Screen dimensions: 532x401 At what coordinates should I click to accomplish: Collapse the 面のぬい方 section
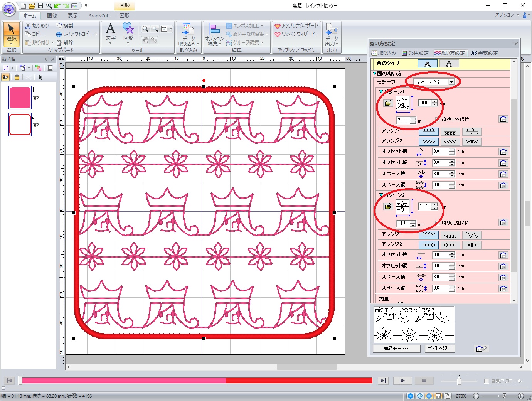(374, 73)
